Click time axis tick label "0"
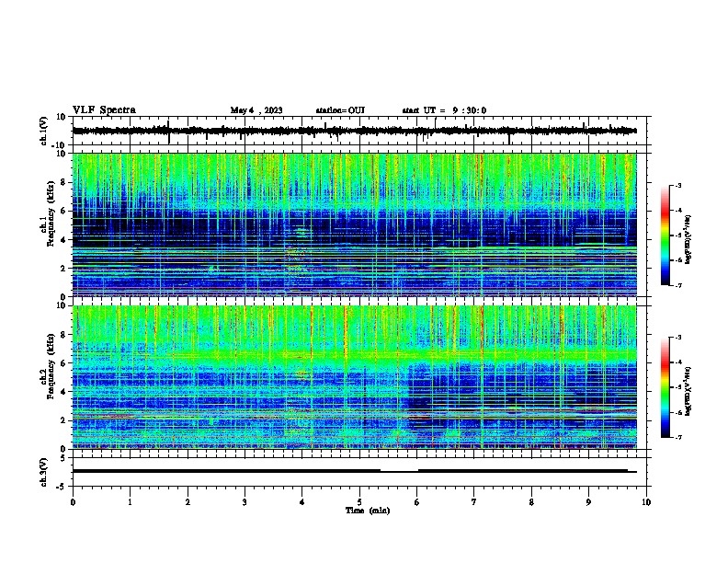Viewport: 728px width, 563px height. [x=73, y=502]
